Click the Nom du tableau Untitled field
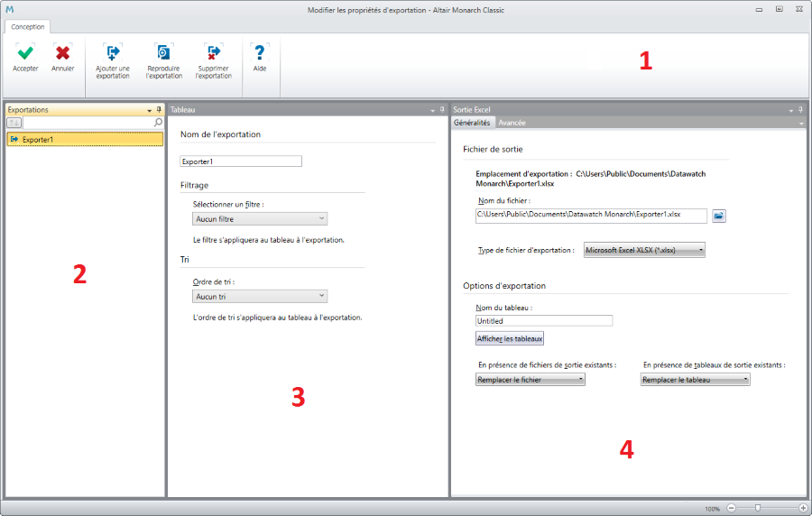The height and width of the screenshot is (516, 812). click(x=544, y=321)
